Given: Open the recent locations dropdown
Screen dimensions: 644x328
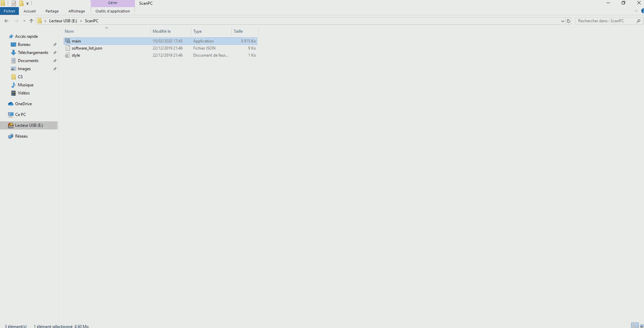Looking at the screenshot, I should tap(24, 21).
